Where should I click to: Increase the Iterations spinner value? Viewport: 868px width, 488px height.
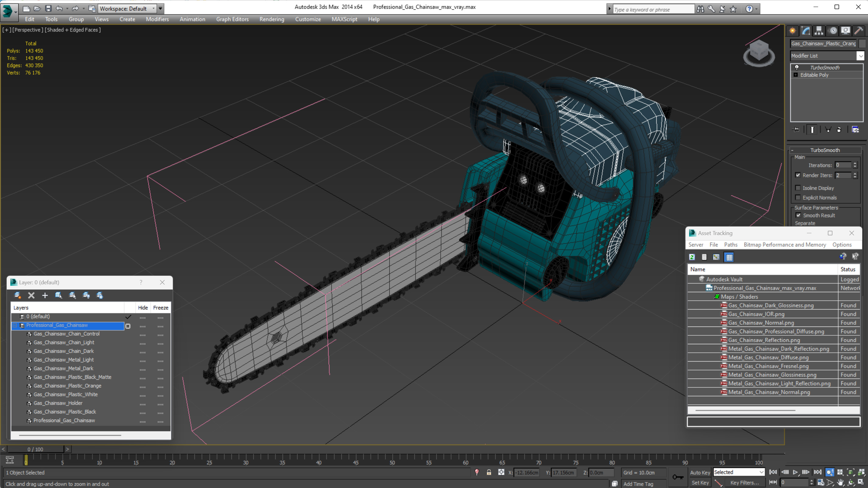point(855,163)
